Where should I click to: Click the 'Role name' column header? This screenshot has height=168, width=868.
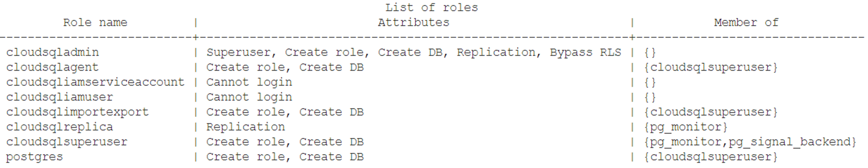[95, 23]
